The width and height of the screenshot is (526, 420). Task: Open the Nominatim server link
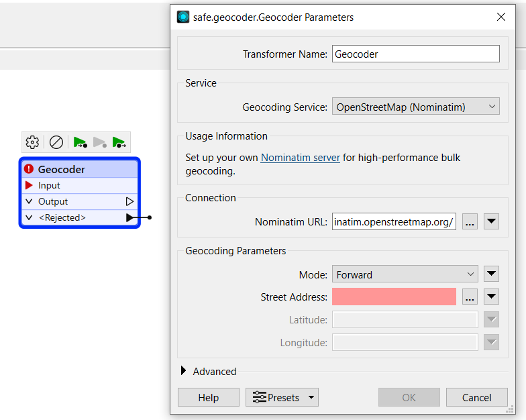pyautogui.click(x=301, y=158)
